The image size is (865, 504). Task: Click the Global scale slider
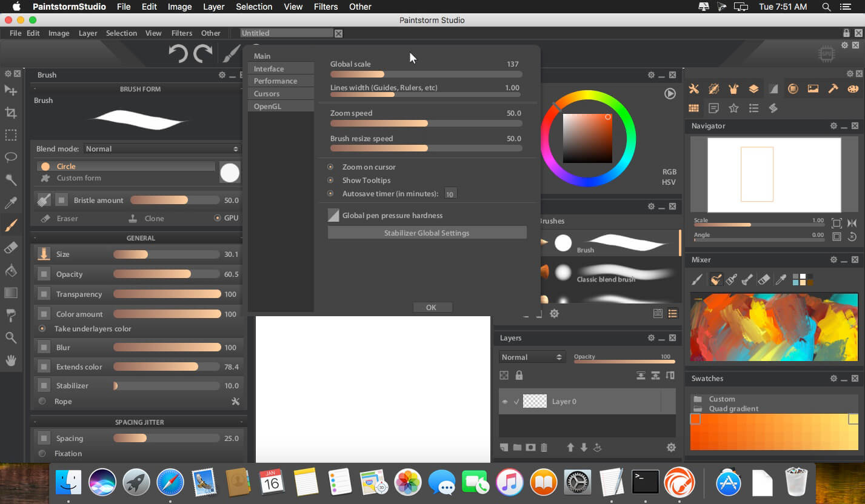pos(426,75)
